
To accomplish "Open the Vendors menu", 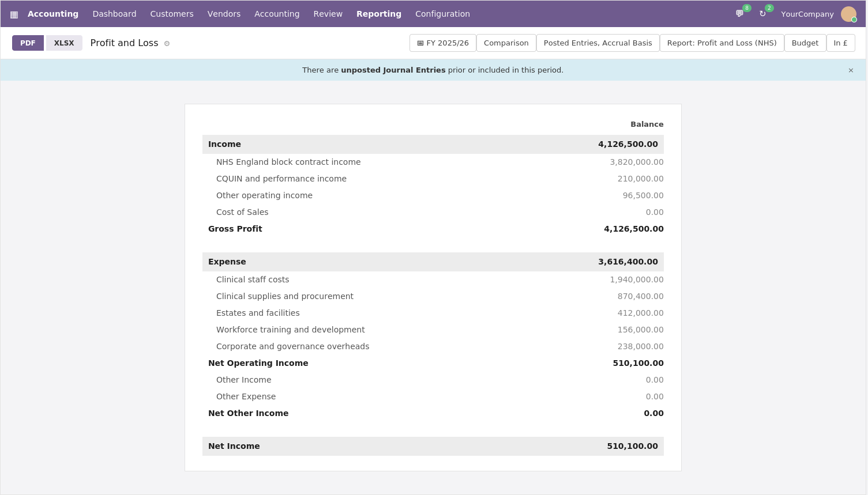I will (x=224, y=14).
